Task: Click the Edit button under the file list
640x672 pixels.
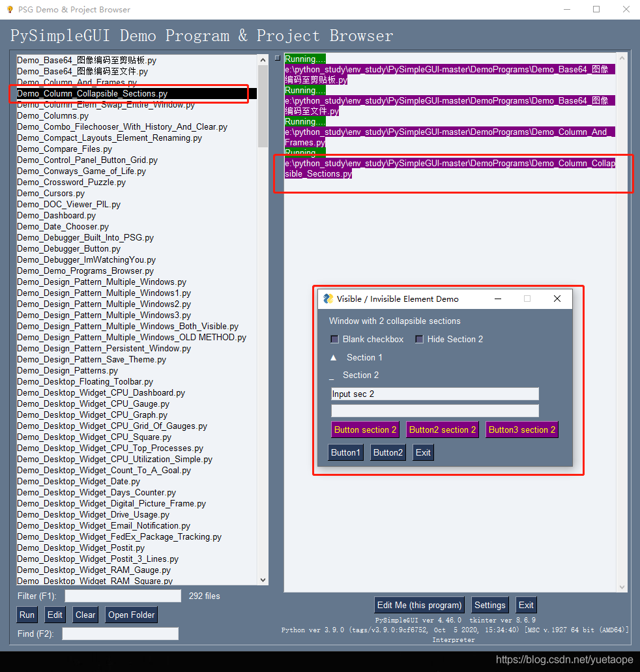Action: (55, 615)
